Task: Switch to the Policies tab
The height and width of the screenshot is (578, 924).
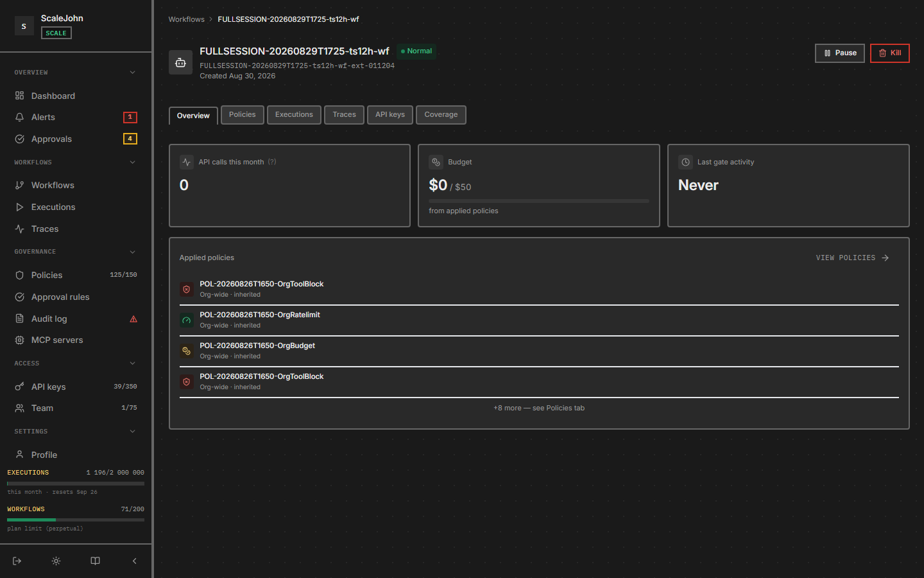Action: (x=243, y=115)
